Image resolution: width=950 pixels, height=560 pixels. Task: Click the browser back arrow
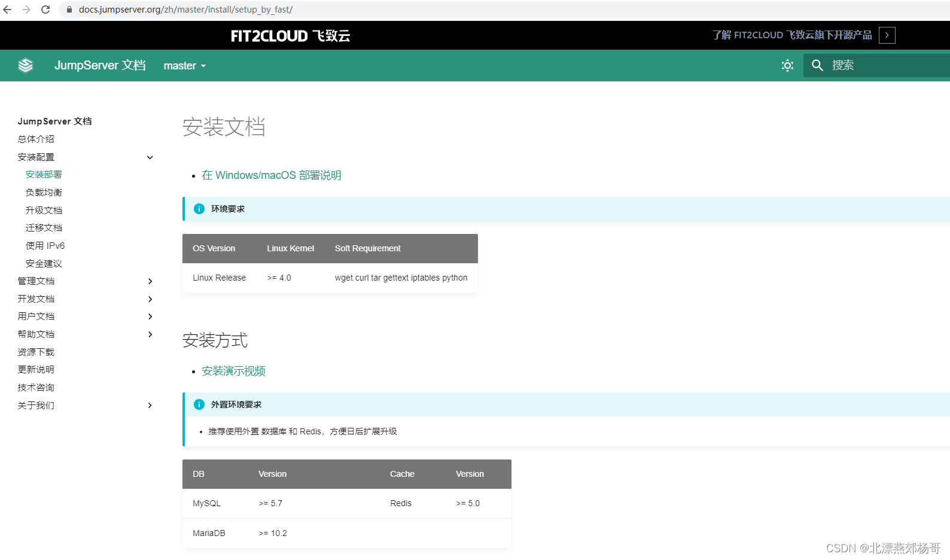tap(8, 10)
